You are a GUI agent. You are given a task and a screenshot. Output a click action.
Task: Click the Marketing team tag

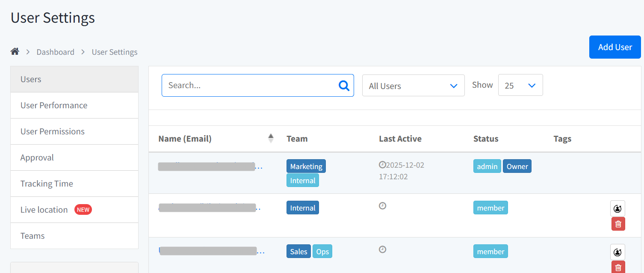[306, 166]
